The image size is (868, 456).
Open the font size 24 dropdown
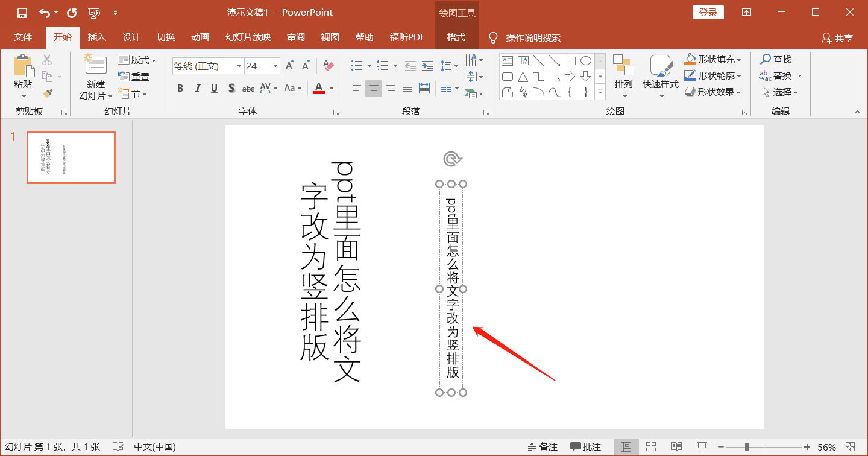coord(275,66)
